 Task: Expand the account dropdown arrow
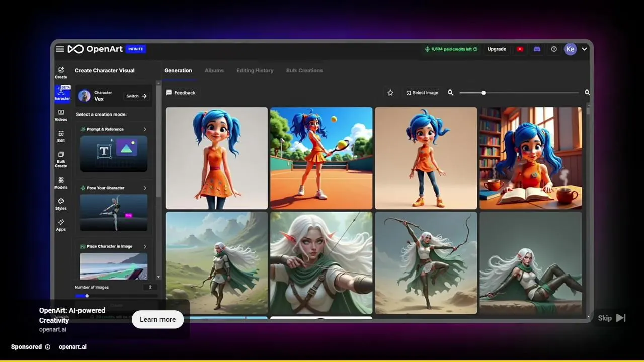(584, 49)
